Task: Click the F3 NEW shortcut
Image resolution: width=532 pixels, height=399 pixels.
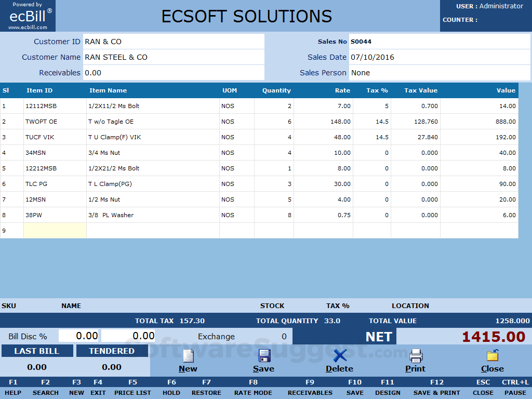Action: (x=77, y=388)
